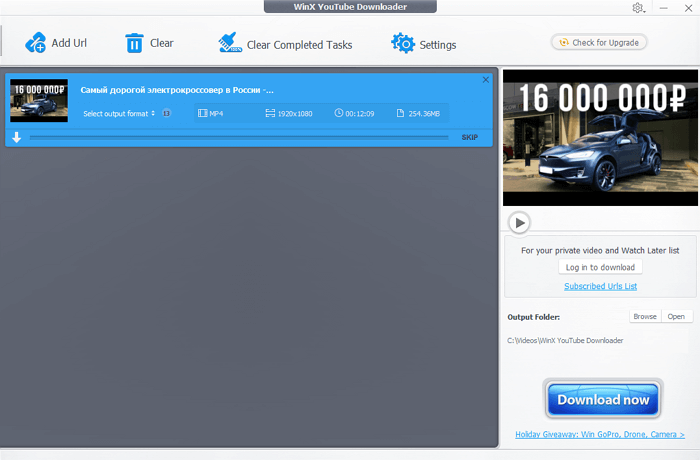Click the SKIP label on the task
700x460 pixels.
click(469, 137)
